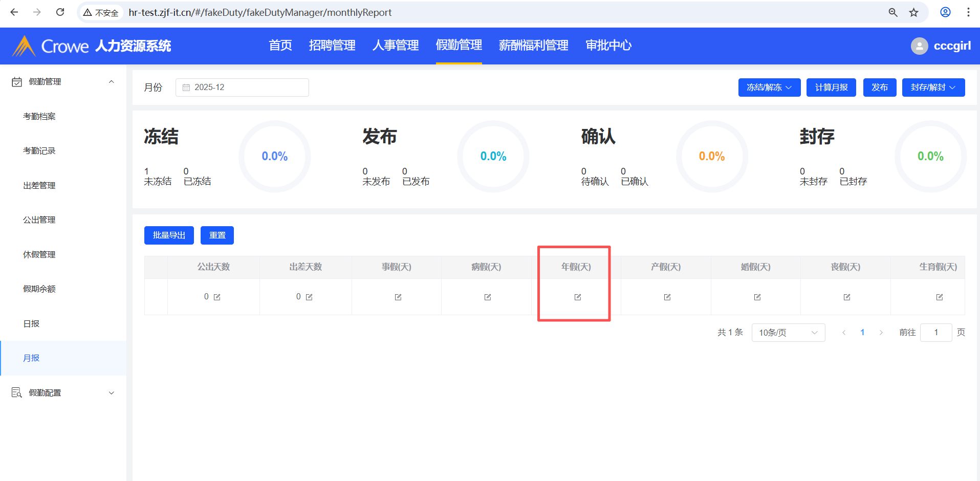The width and height of the screenshot is (980, 481).
Task: Click the 月份 date field showing 2025-12
Action: (242, 88)
